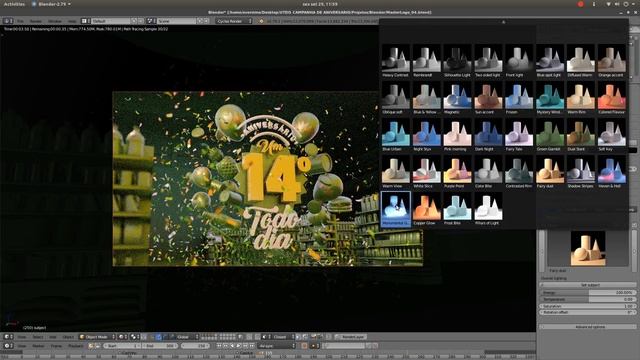
Task: Click the Set sunpart button
Action: click(588, 285)
